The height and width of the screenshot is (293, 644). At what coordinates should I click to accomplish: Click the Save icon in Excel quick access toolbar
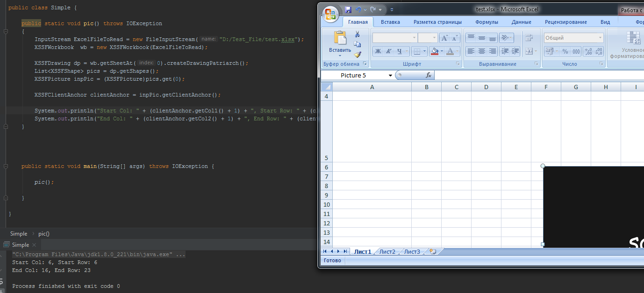[x=348, y=10]
